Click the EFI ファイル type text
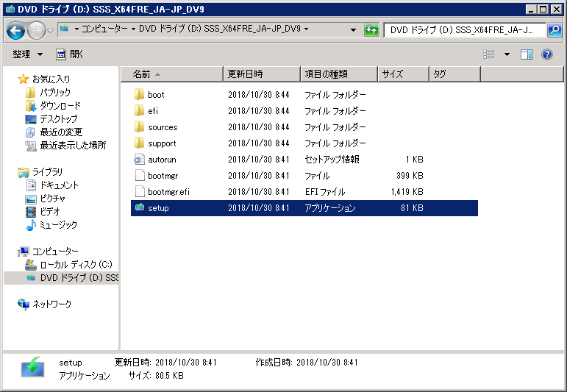 click(325, 192)
